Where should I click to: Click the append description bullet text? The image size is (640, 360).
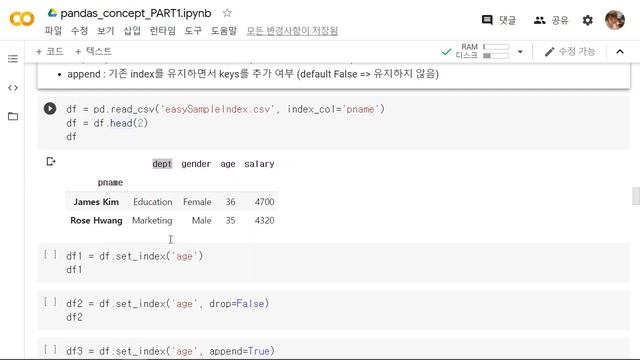[253, 74]
